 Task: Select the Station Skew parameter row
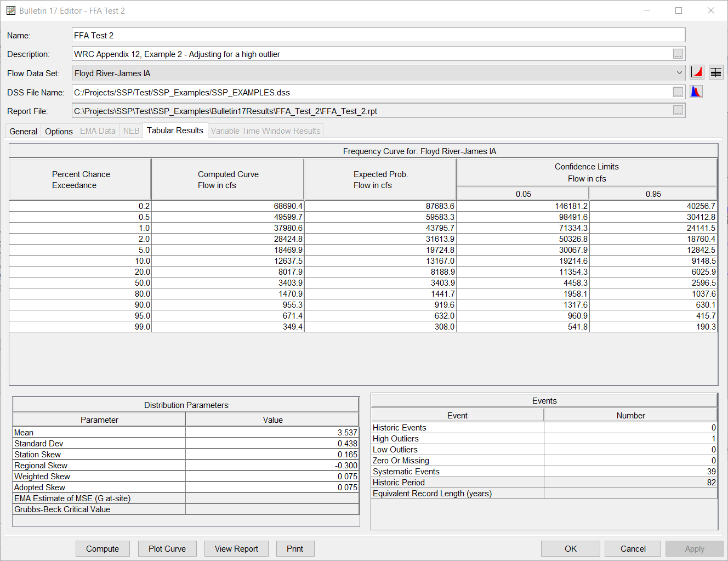[x=186, y=455]
